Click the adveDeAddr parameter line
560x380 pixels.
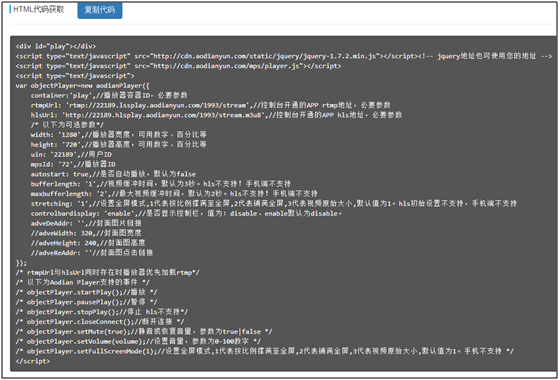(x=86, y=223)
